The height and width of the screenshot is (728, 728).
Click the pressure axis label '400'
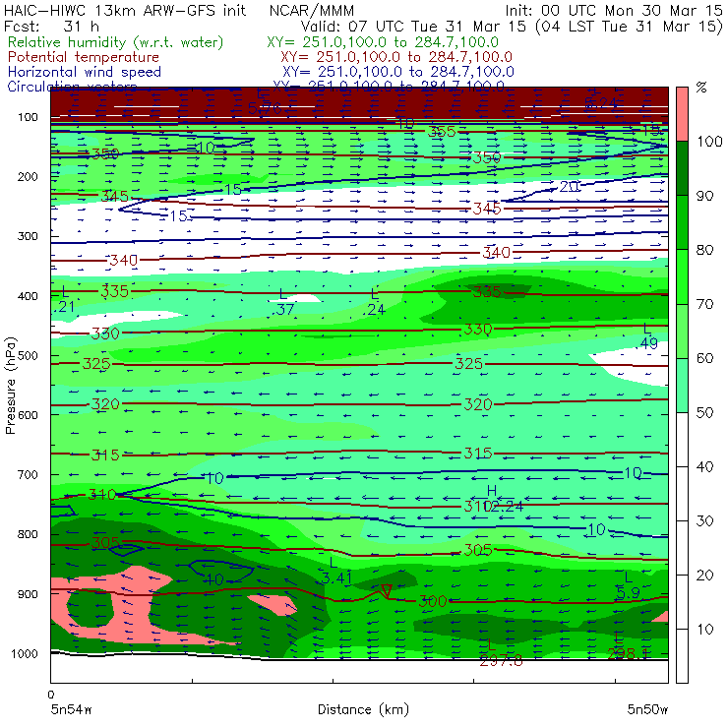pyautogui.click(x=28, y=296)
